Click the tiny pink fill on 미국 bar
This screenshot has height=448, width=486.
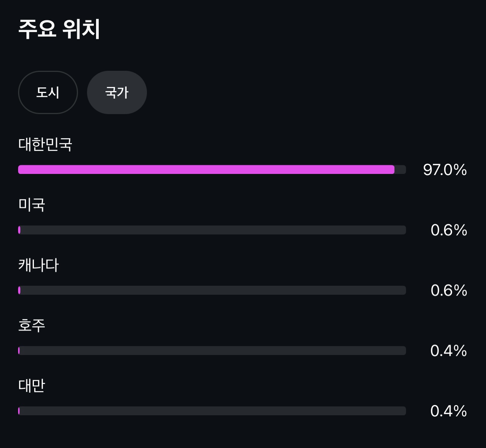(19, 230)
